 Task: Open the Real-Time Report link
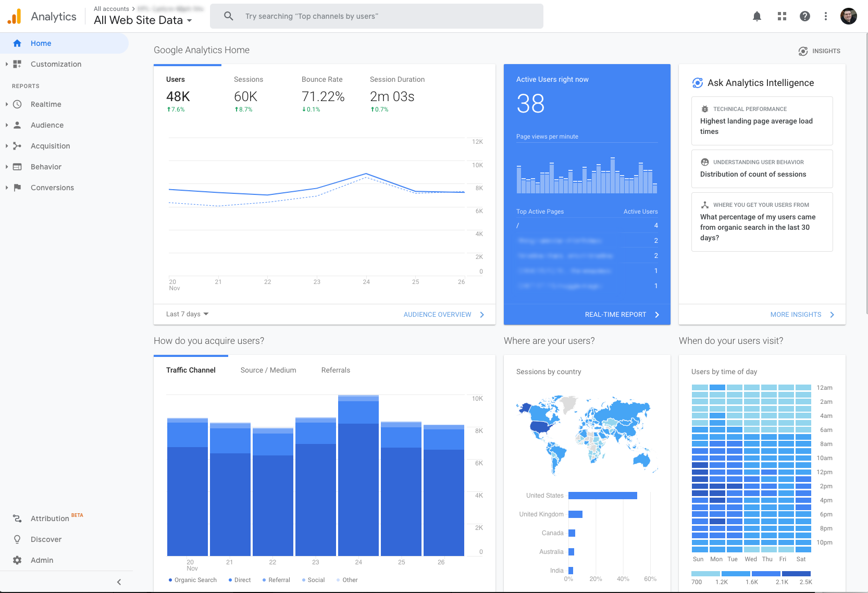coord(622,315)
